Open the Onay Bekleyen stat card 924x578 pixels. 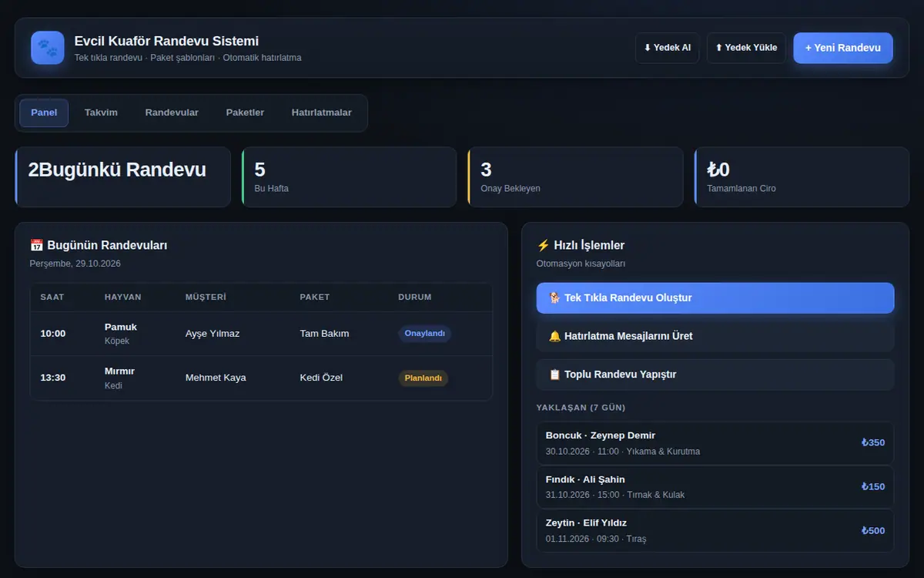click(x=575, y=177)
